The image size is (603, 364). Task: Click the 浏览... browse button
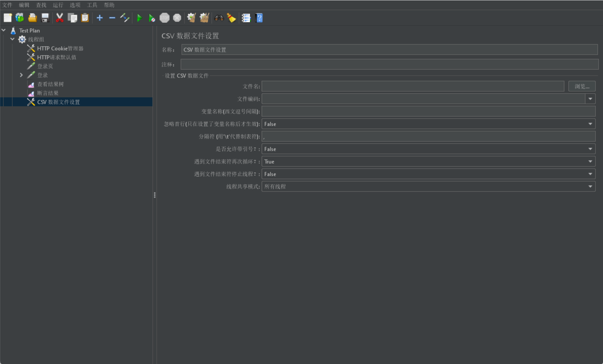click(x=582, y=86)
